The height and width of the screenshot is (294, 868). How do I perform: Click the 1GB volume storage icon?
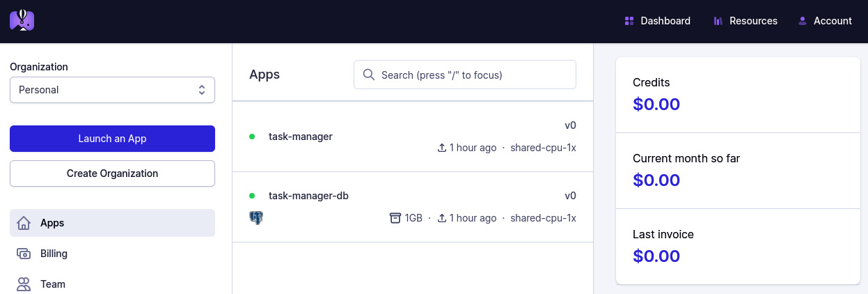point(395,218)
